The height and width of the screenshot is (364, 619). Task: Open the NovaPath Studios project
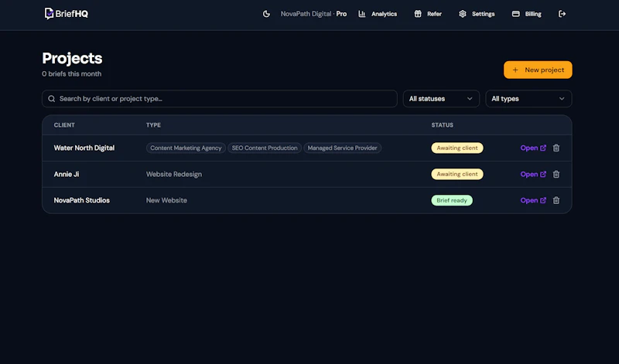tap(533, 200)
